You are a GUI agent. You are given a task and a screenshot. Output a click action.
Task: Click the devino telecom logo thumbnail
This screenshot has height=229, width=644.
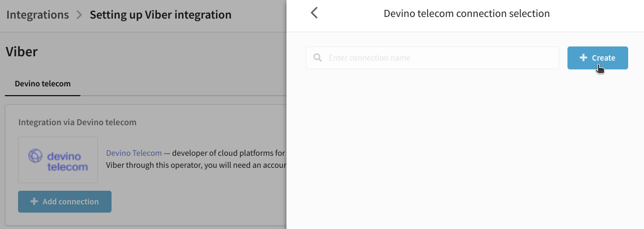pos(58,160)
